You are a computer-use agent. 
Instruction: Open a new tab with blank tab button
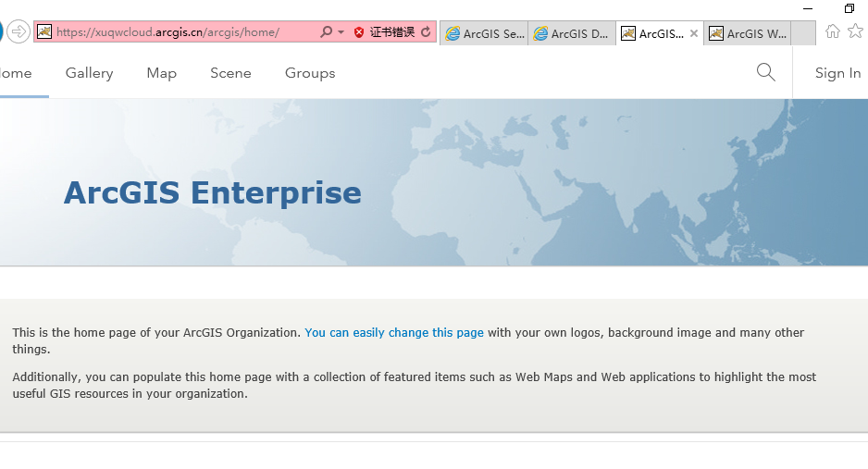(803, 33)
